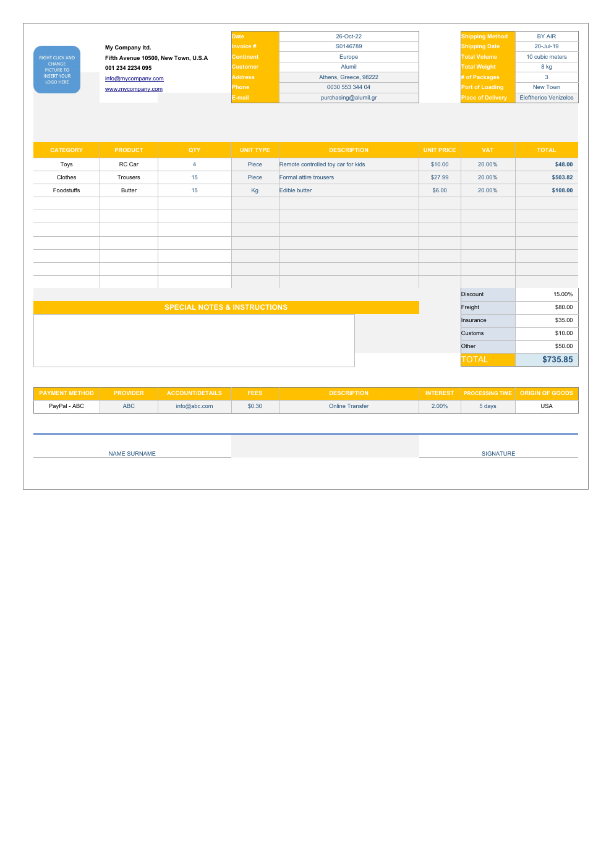Click the PRODUCT column header
The height and width of the screenshot is (868, 614).
129,150
